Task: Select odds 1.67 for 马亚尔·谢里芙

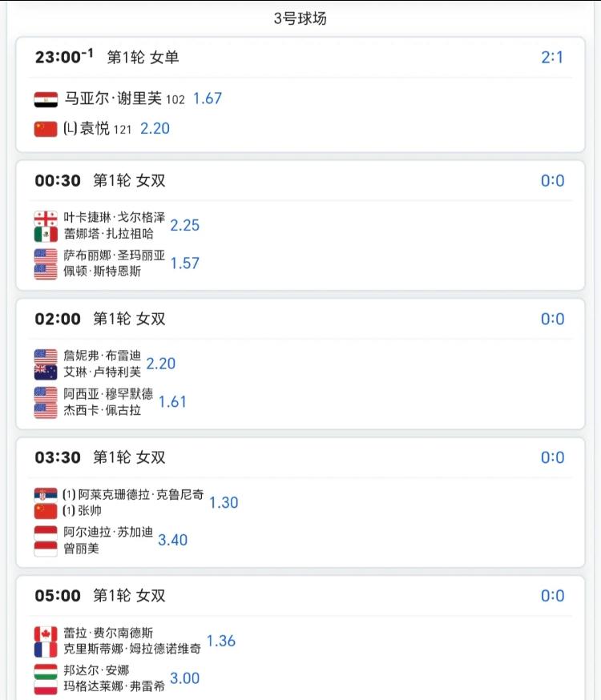Action: (207, 99)
